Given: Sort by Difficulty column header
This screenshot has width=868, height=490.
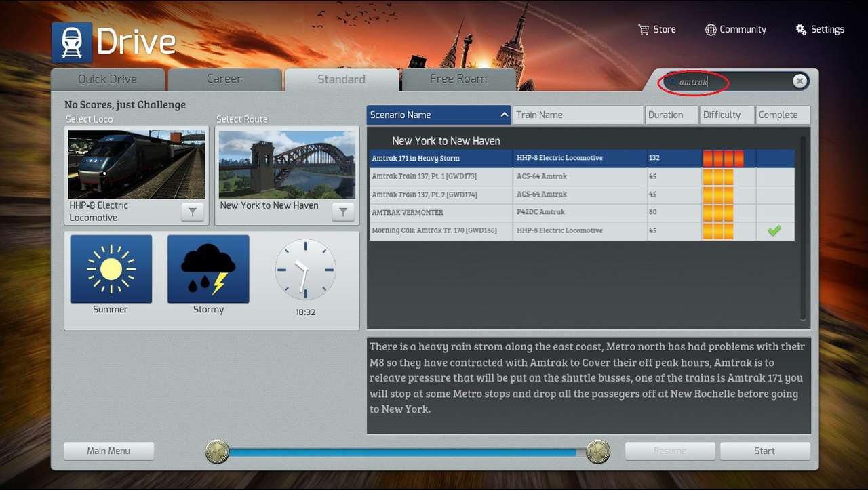Looking at the screenshot, I should point(728,115).
